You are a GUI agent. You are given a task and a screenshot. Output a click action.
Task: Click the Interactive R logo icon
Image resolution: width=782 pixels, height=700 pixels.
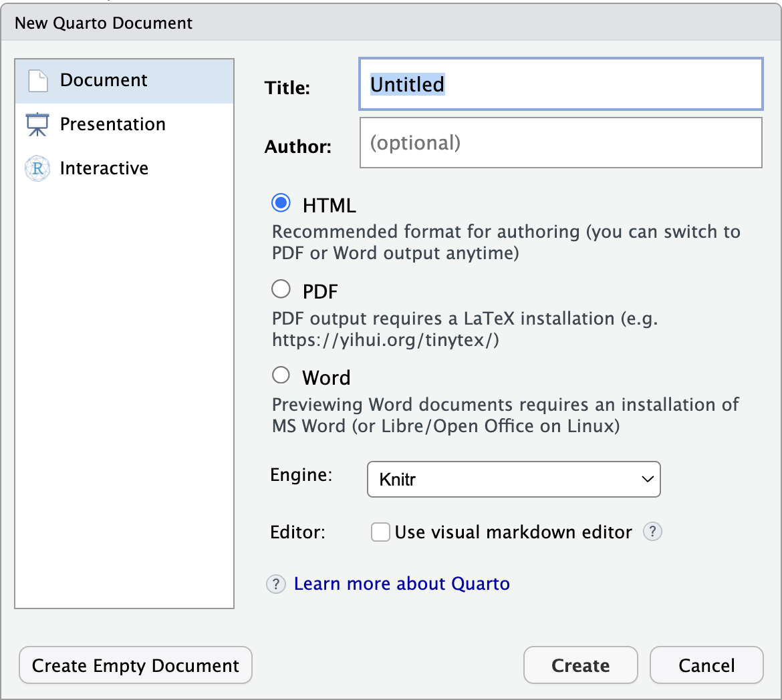coord(37,168)
